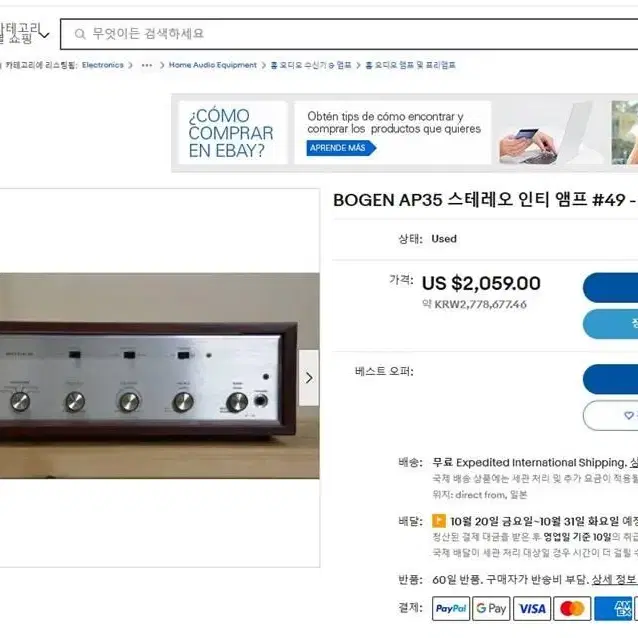Viewport: 638px width, 638px height.
Task: Select the Google Pay icon
Action: pyautogui.click(x=491, y=609)
